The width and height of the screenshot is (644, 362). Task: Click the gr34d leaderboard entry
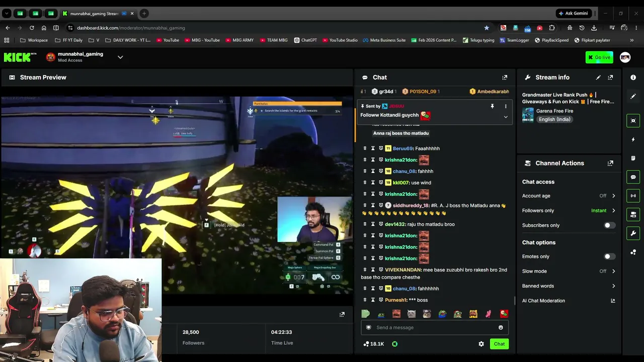click(383, 92)
